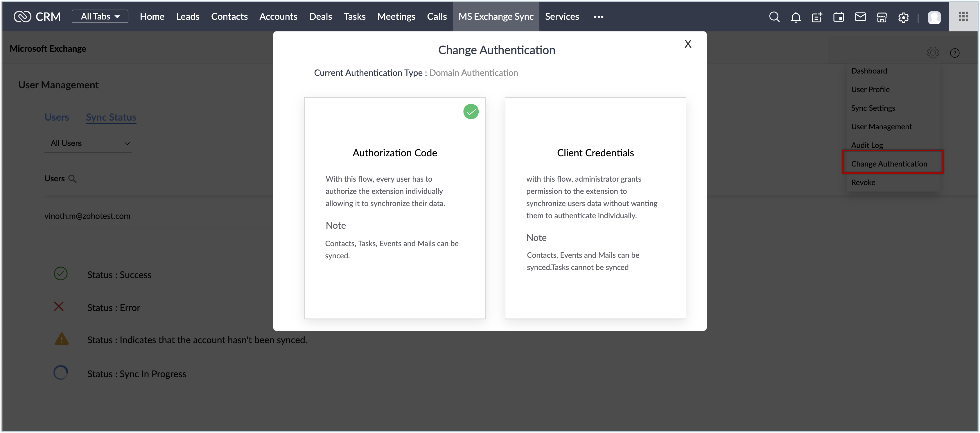
Task: Click the Users search magnifier
Action: click(x=72, y=178)
